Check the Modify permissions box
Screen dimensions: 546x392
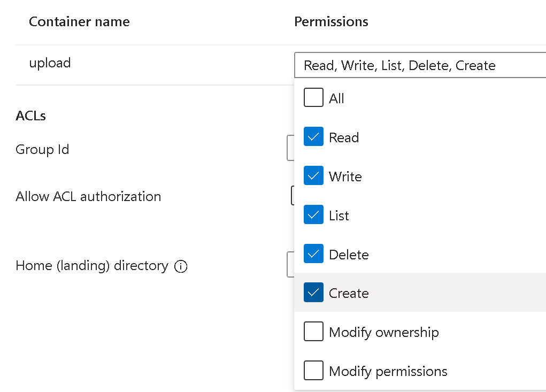(x=313, y=371)
